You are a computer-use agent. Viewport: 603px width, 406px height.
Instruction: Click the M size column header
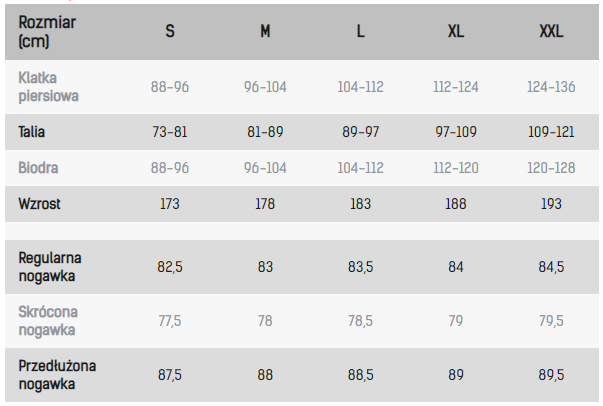coord(265,32)
